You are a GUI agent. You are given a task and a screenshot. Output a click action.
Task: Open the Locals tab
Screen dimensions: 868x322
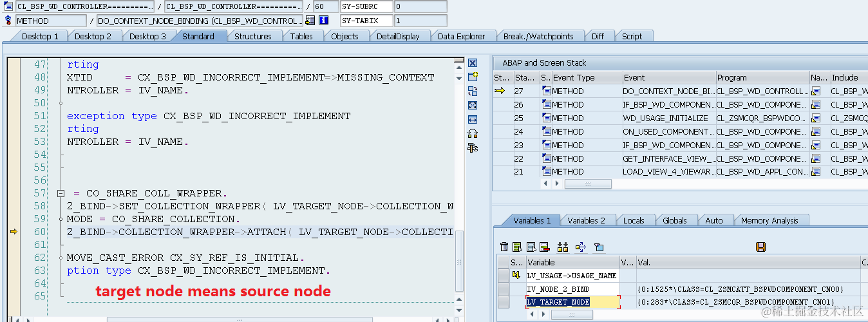point(634,220)
